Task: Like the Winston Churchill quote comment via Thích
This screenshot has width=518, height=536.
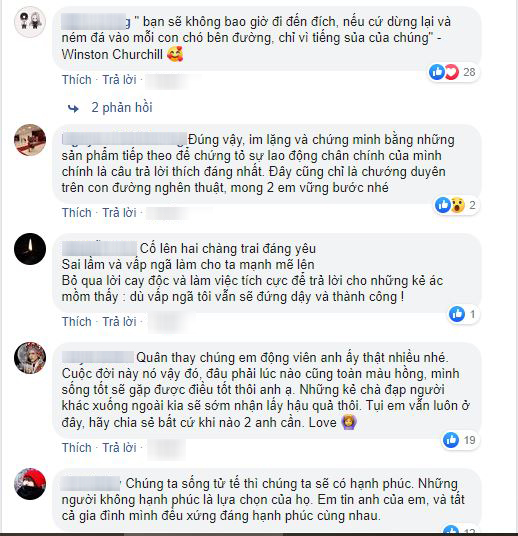Action: point(77,80)
